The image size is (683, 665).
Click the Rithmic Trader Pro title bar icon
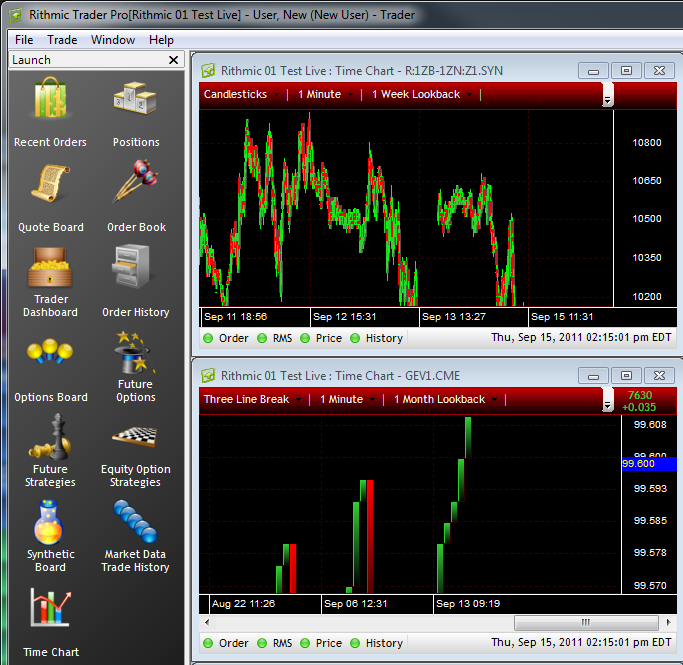coord(16,16)
